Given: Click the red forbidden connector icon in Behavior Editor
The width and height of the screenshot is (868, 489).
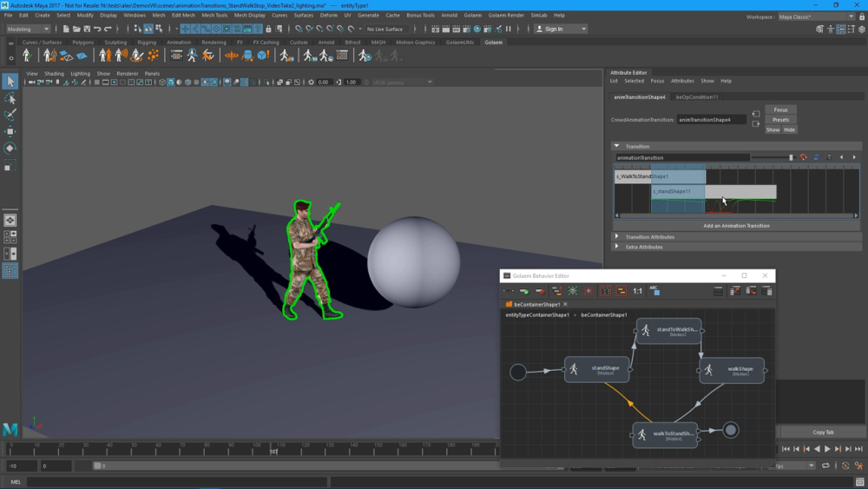Looking at the screenshot, I should pyautogui.click(x=540, y=291).
